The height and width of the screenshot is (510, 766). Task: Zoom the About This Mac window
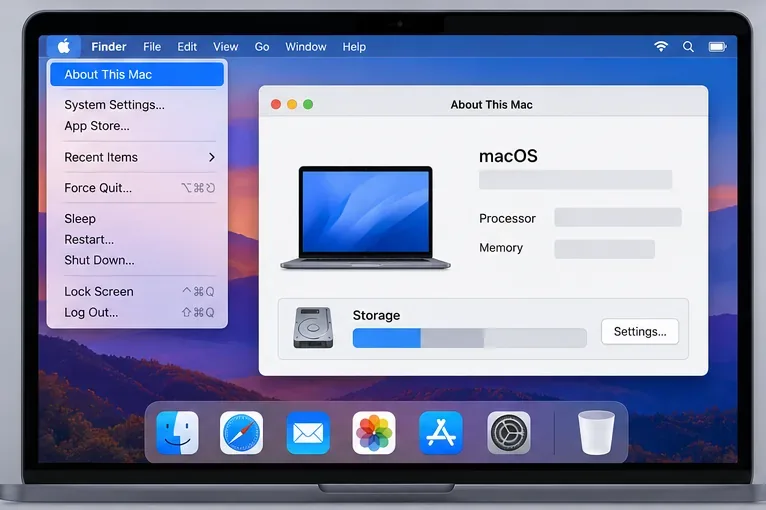point(308,105)
